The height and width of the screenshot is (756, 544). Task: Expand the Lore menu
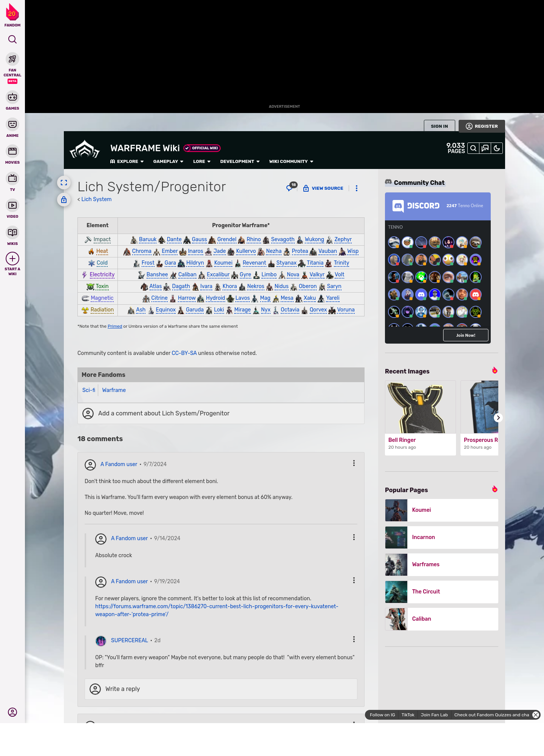[x=202, y=161]
